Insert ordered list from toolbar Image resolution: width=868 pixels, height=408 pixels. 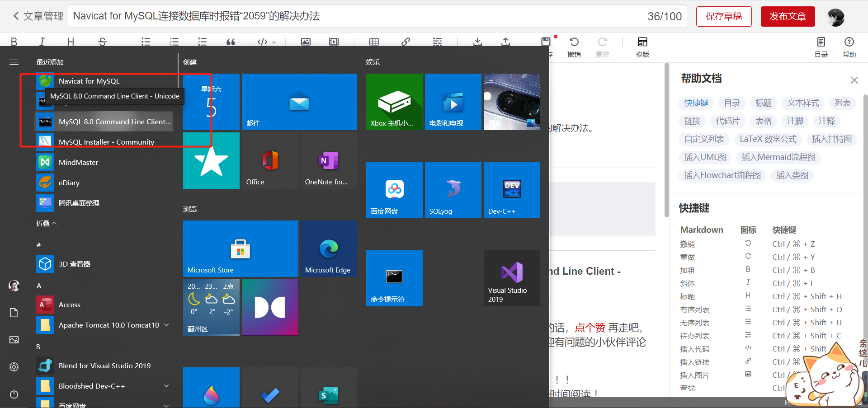[174, 42]
